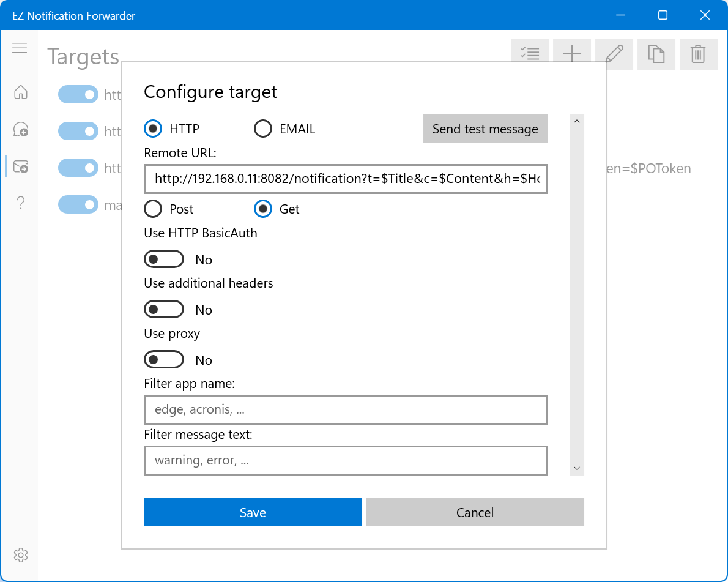Maximize the EZ Notification Forwarder window
728x582 pixels.
tap(663, 15)
